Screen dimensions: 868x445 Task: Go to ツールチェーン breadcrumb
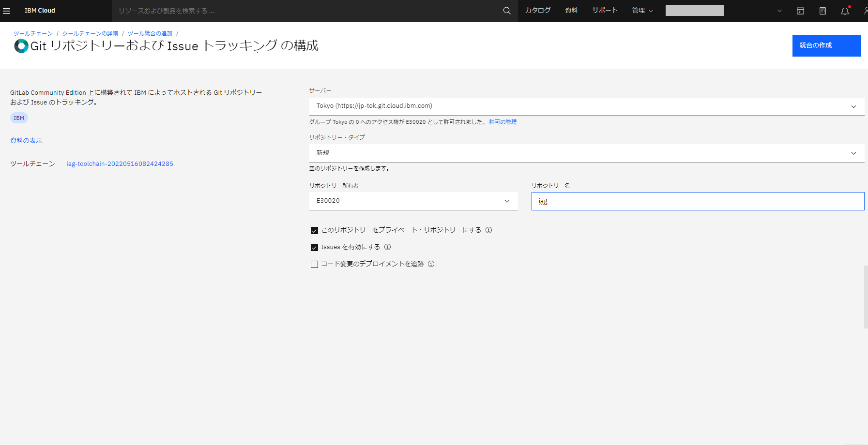click(x=33, y=33)
